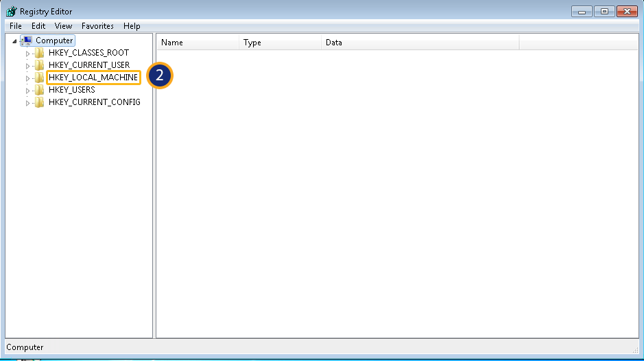Viewport: 644px width, 361px height.
Task: Open the File menu
Action: point(16,26)
